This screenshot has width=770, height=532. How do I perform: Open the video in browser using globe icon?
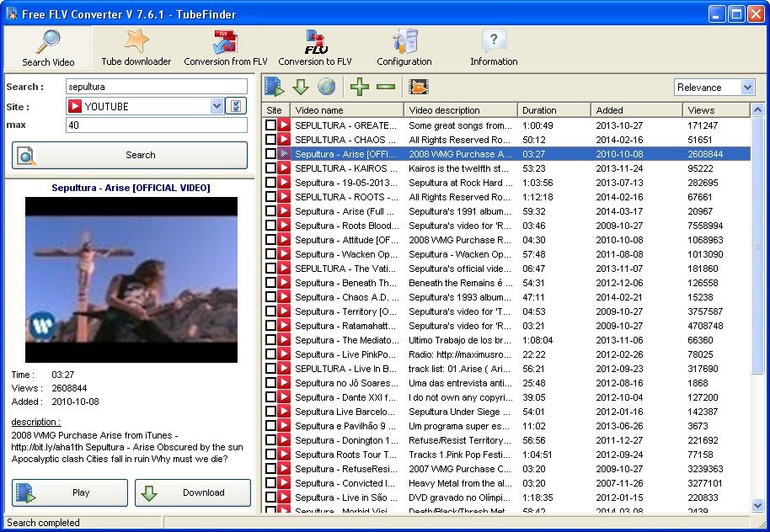(x=327, y=86)
